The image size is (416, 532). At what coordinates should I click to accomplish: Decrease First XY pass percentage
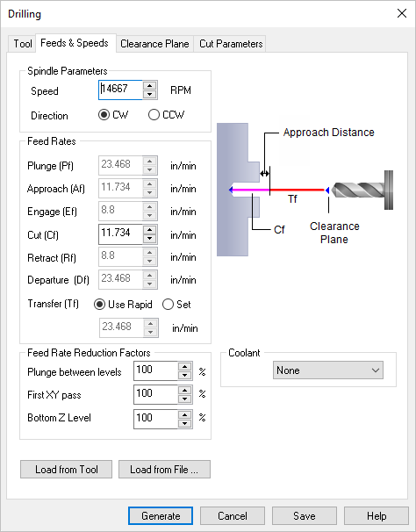coord(184,399)
